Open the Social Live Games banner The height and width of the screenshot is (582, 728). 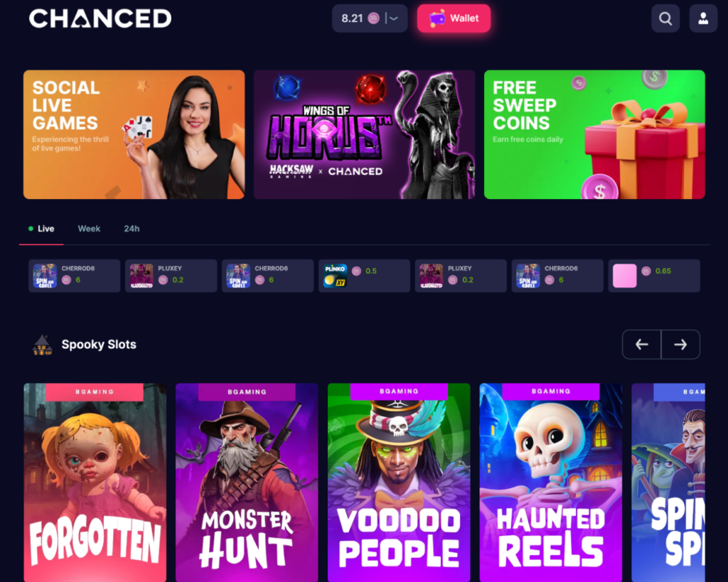click(x=134, y=134)
